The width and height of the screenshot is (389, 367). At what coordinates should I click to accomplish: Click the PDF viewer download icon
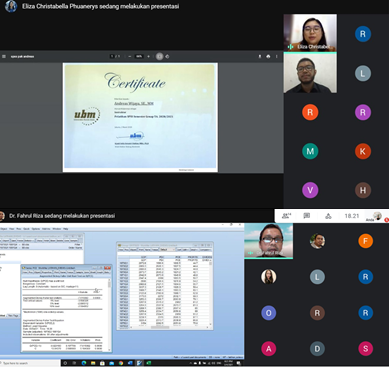pyautogui.click(x=260, y=56)
